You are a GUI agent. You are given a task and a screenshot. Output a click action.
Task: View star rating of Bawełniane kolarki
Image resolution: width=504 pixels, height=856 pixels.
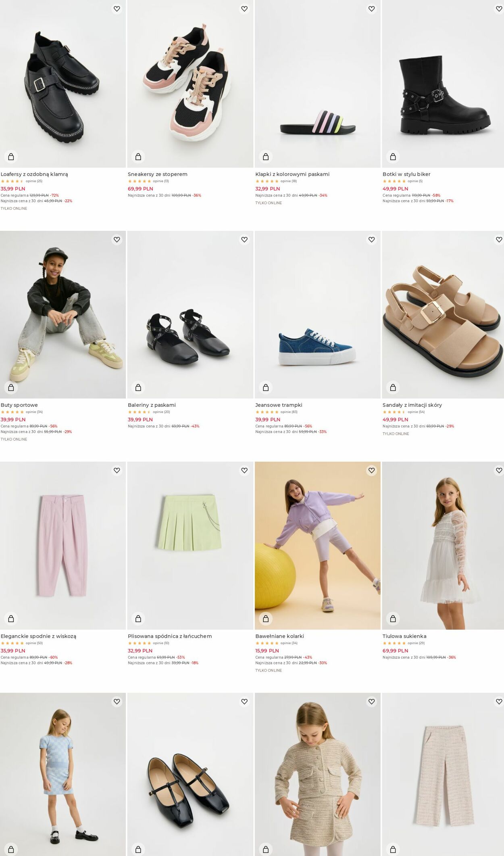point(267,643)
